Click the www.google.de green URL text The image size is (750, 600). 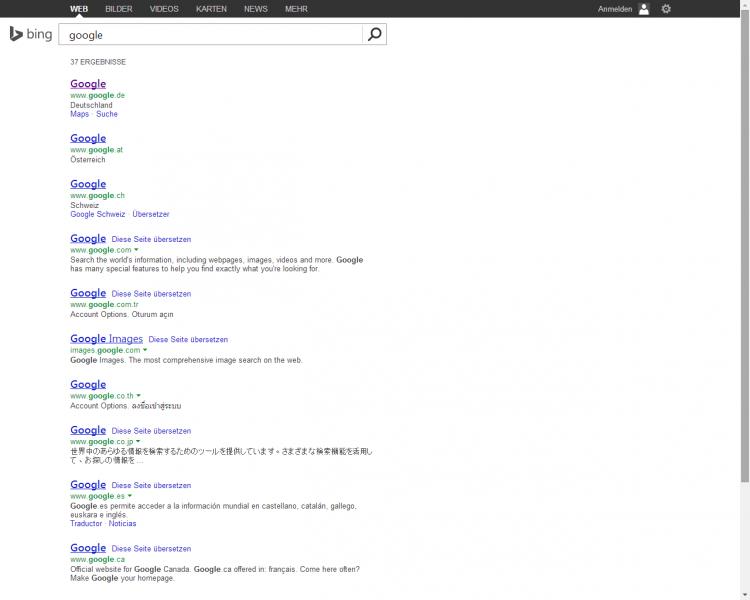click(98, 95)
